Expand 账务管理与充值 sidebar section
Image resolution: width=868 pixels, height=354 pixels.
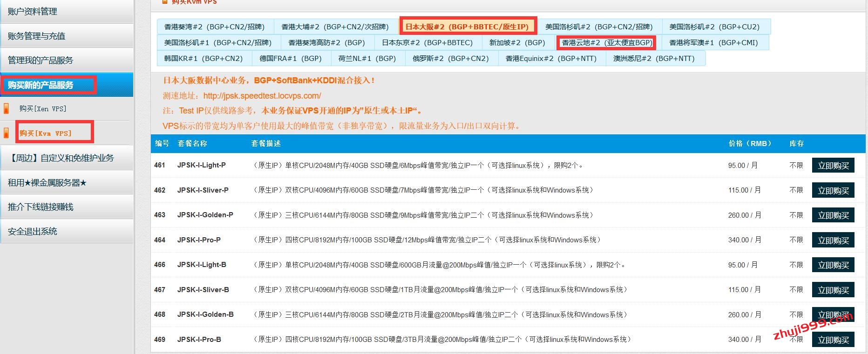point(36,36)
